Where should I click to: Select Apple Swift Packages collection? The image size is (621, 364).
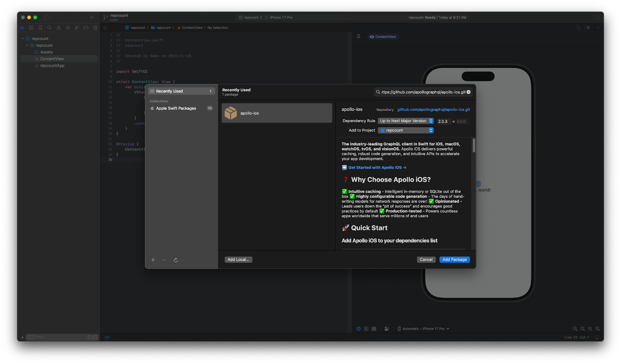click(181, 108)
